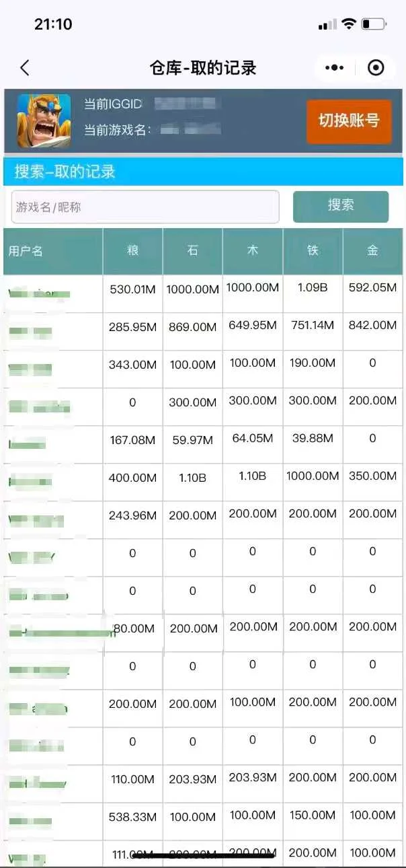Tap the 搜索-取的记录 section title bar
406x868 pixels.
point(202,172)
